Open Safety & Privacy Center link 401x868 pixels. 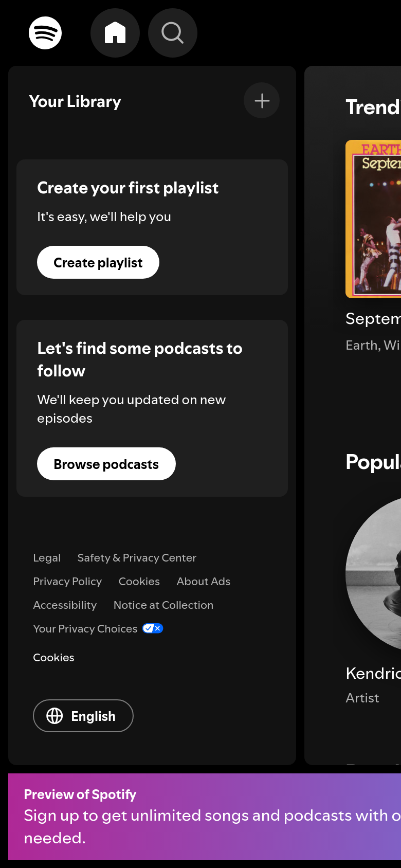(137, 558)
